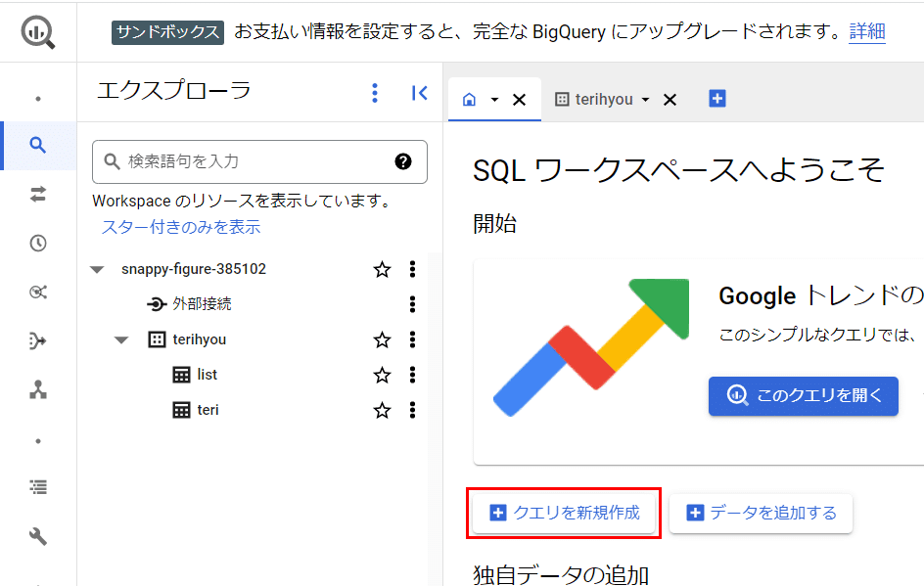Open actions menu for 外部接続
Screen dimensions: 924x586
(x=412, y=304)
